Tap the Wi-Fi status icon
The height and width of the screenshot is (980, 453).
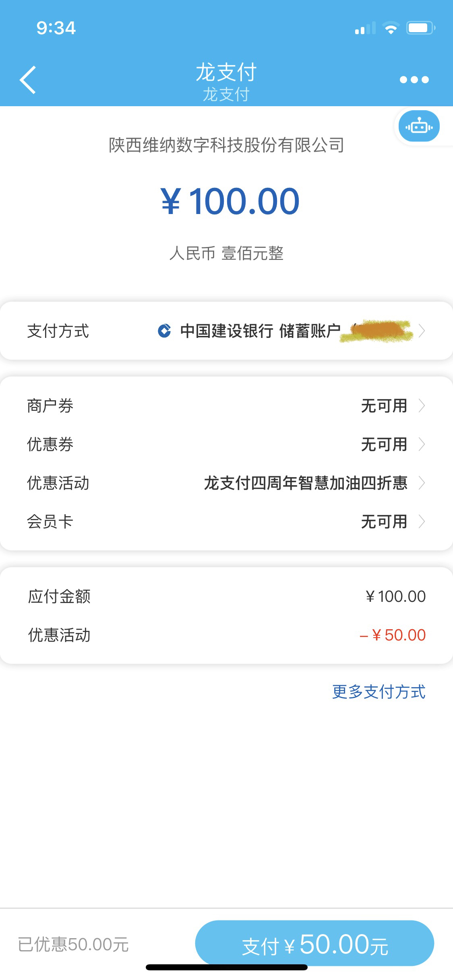[391, 28]
